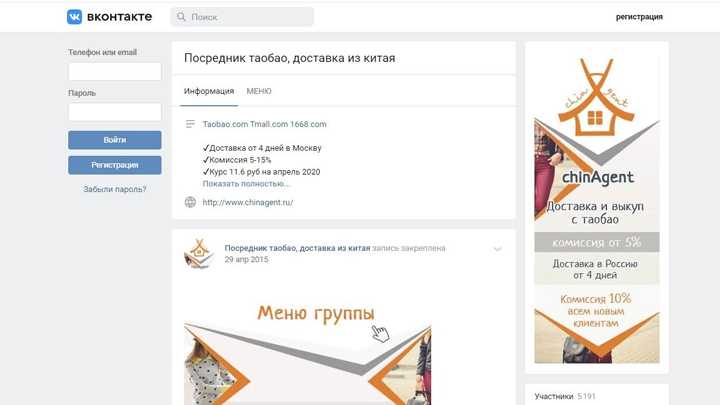720x405 pixels.
Task: Open the Забыли пароль? link
Action: tap(115, 189)
